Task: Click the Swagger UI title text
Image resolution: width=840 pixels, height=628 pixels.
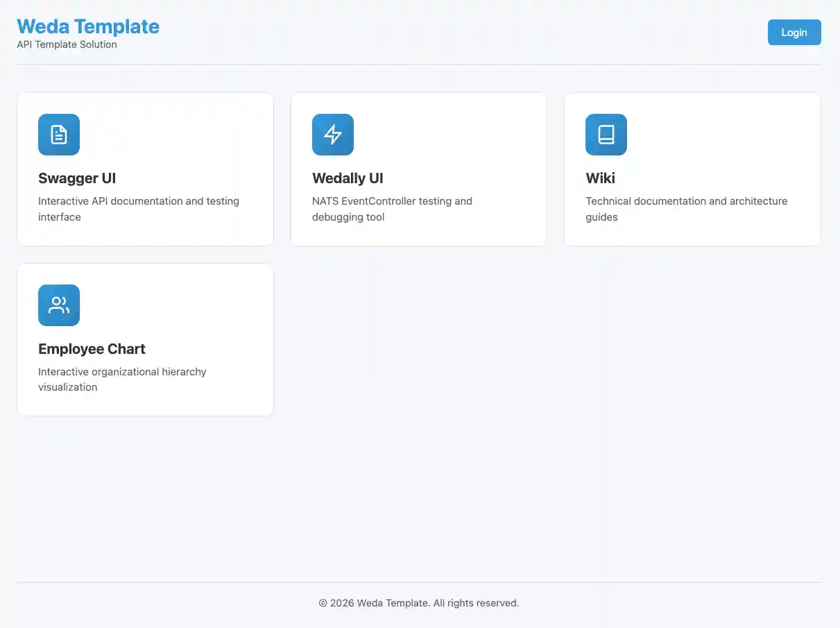Action: [77, 178]
